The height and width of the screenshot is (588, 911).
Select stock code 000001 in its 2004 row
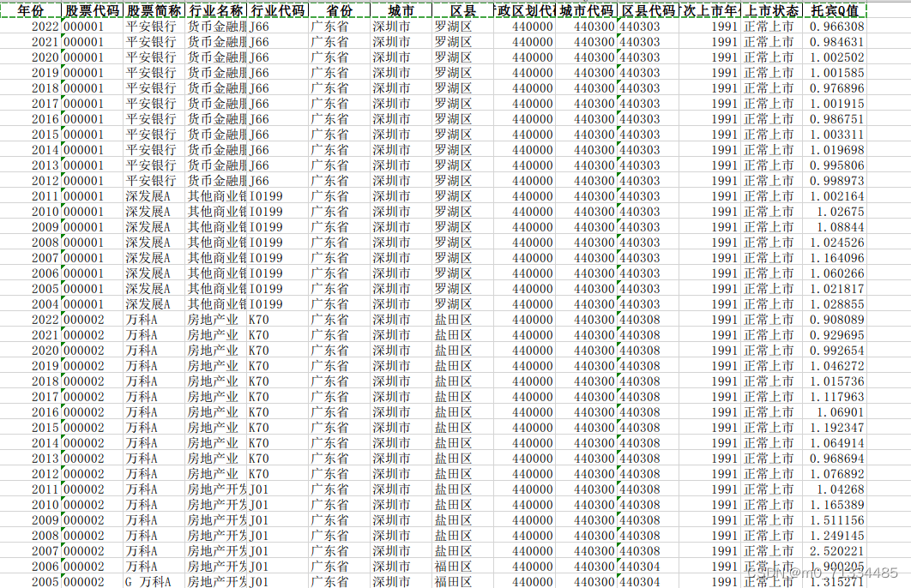[x=92, y=304]
